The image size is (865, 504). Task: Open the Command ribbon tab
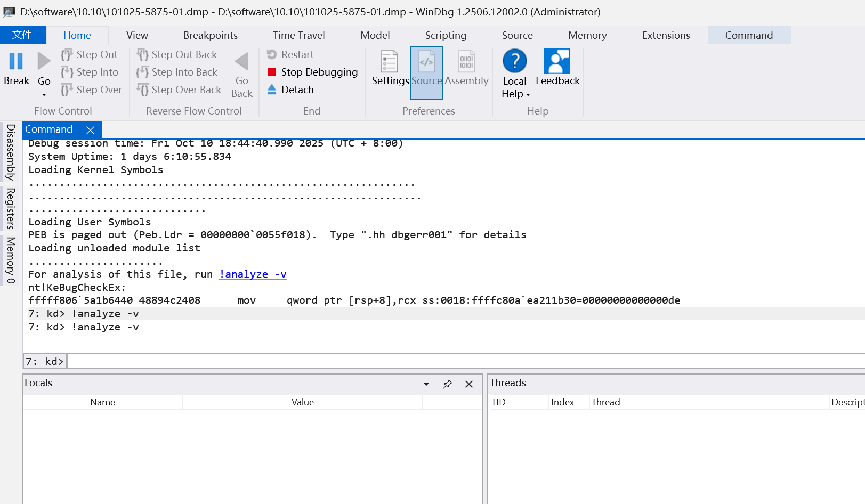pyautogui.click(x=749, y=35)
